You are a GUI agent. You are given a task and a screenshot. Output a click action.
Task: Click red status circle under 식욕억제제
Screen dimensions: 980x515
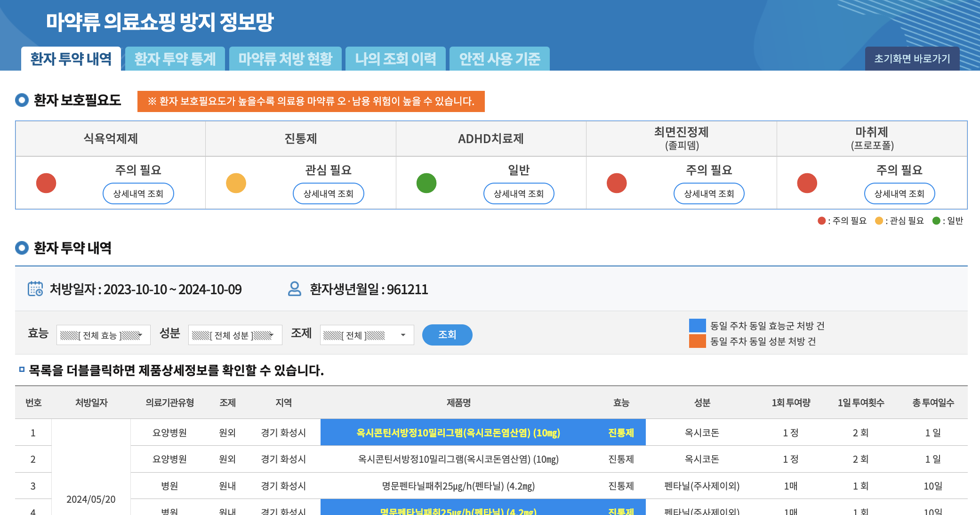pos(46,183)
